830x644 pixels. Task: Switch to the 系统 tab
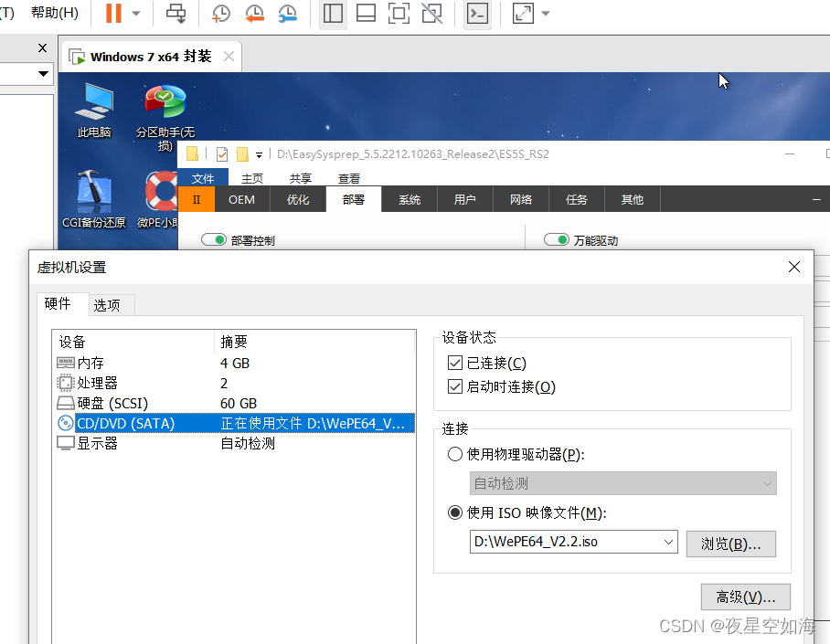410,199
